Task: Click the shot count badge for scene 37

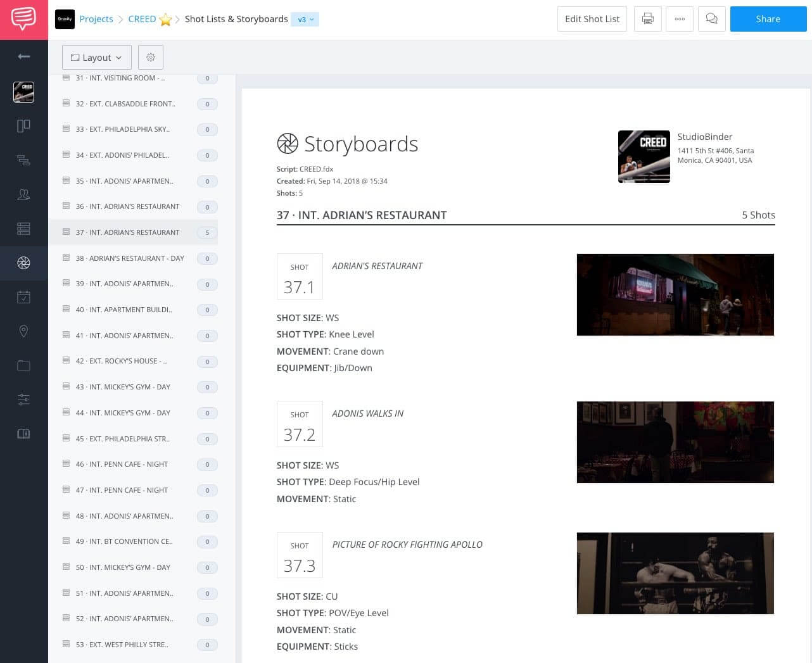Action: (x=207, y=232)
